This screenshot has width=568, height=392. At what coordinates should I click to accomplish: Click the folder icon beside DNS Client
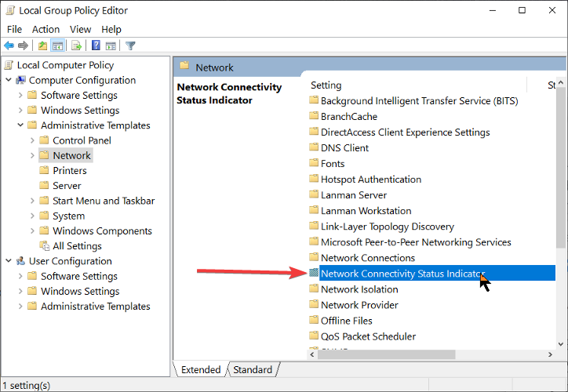click(x=314, y=147)
